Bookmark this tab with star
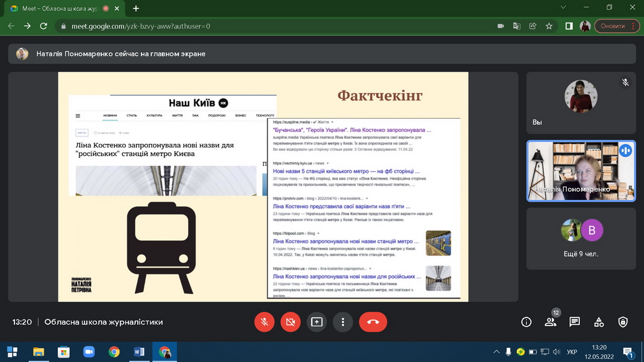The height and width of the screenshot is (362, 644). point(549,26)
